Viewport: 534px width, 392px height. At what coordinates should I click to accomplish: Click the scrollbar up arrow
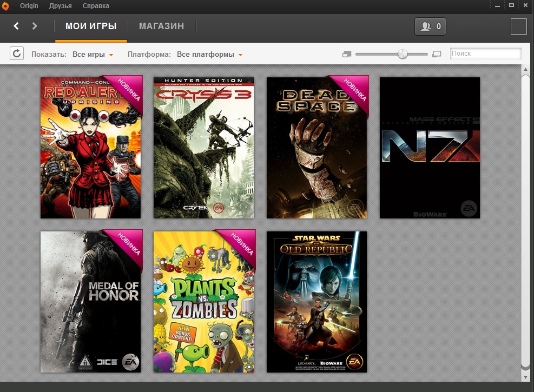(525, 69)
